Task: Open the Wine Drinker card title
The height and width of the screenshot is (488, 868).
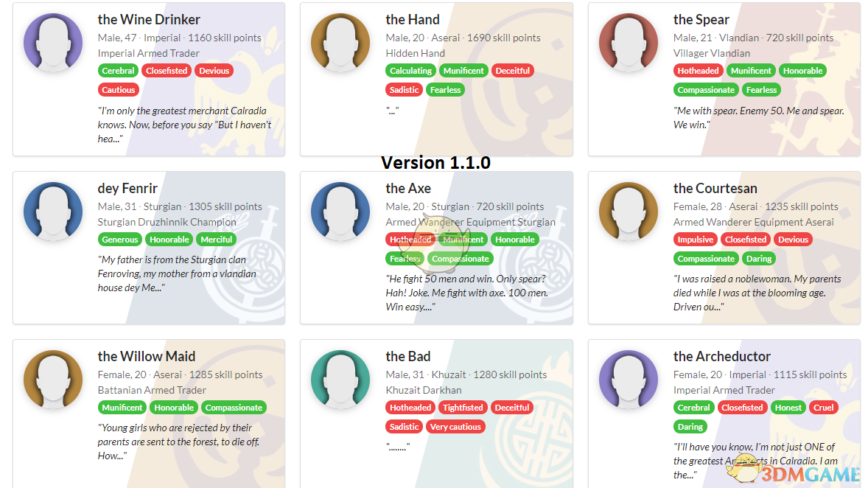Action: [149, 19]
